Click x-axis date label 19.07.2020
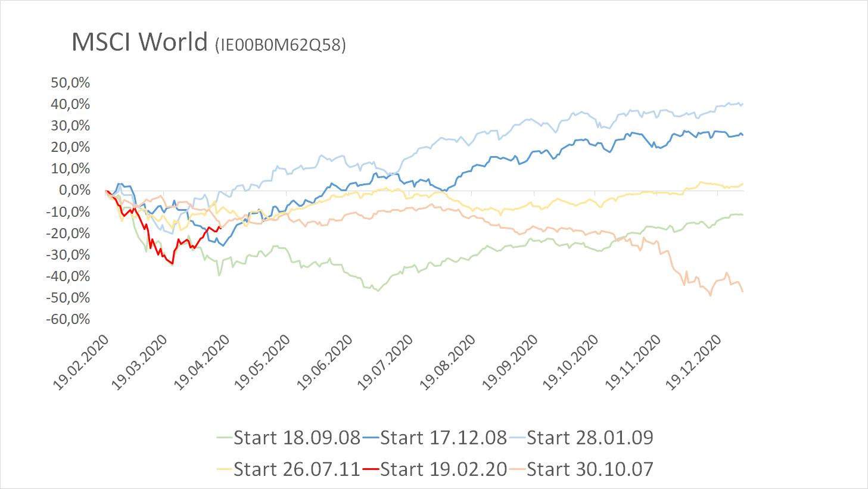This screenshot has width=868, height=489. (x=386, y=362)
